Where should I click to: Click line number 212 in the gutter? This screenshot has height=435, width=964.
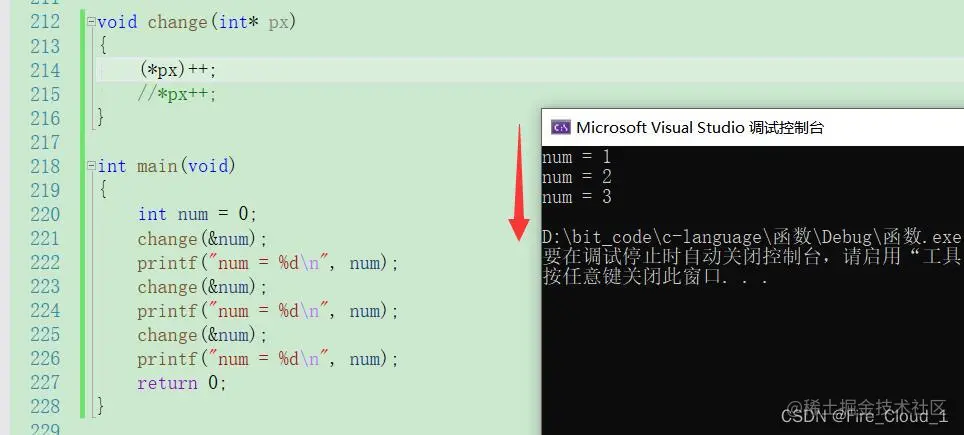click(45, 22)
